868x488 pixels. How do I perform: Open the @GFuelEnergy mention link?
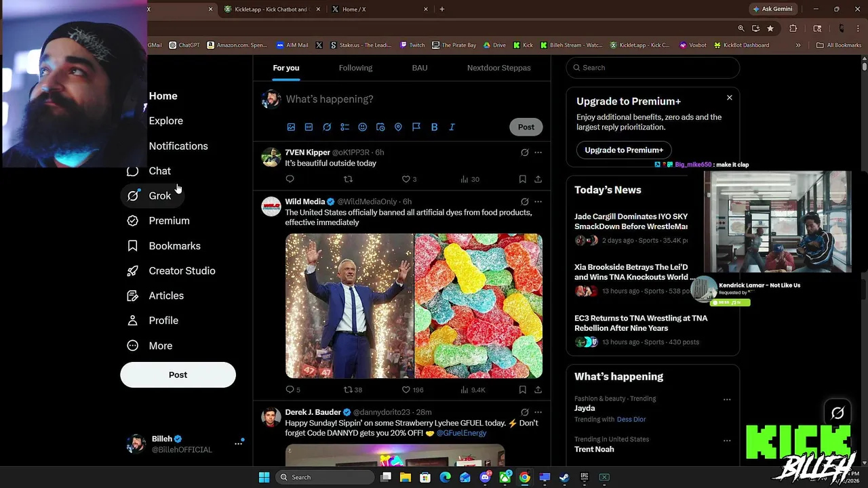tap(461, 433)
